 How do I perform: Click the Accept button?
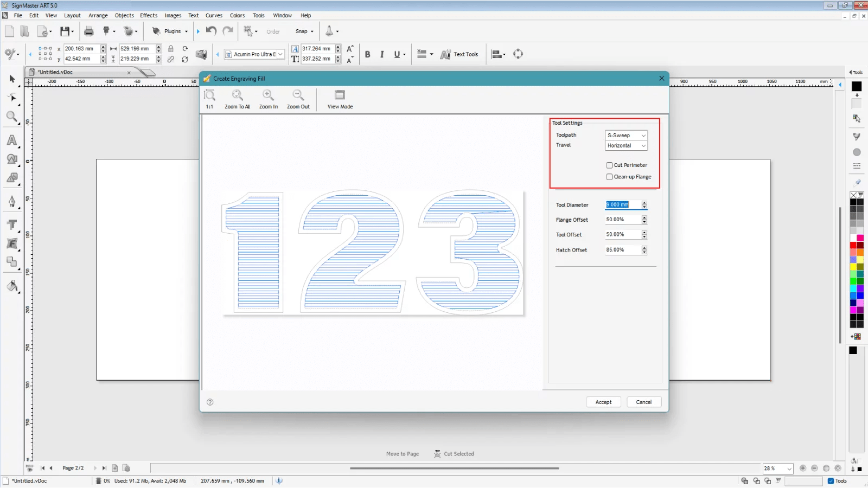(603, 401)
